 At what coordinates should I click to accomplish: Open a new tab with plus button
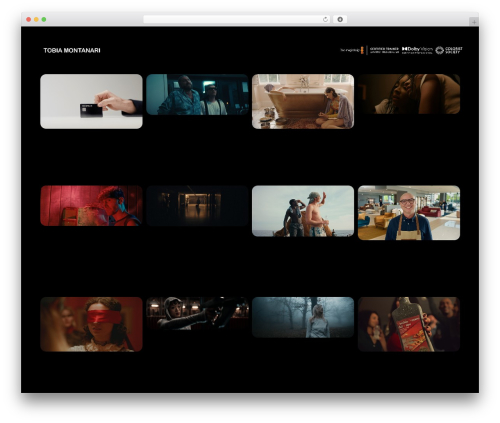point(474,22)
